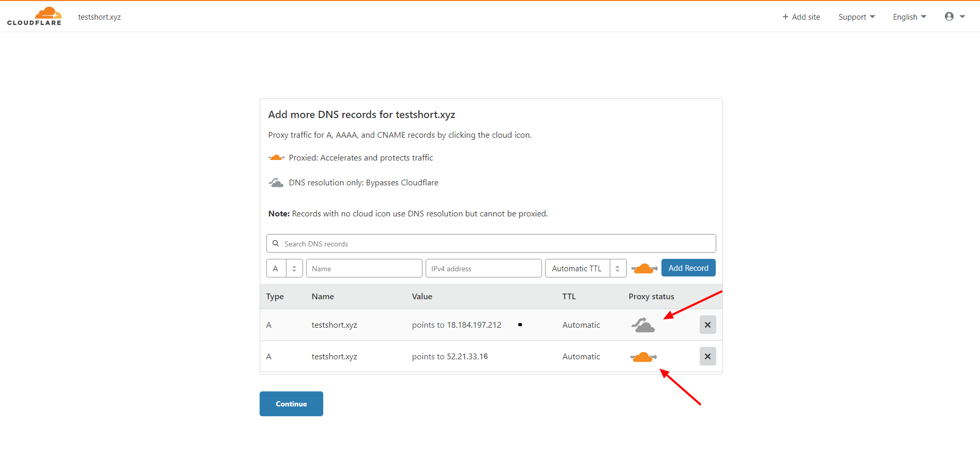
Task: Toggle orange cloud for 52.21.33.16 record
Action: coord(643,357)
